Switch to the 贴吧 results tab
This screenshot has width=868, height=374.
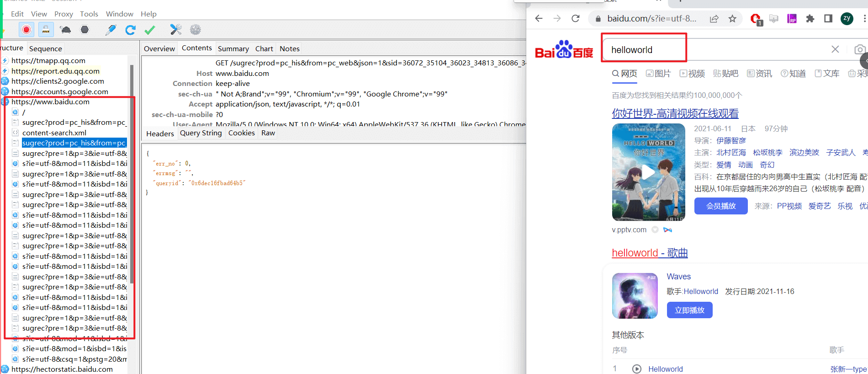[725, 74]
